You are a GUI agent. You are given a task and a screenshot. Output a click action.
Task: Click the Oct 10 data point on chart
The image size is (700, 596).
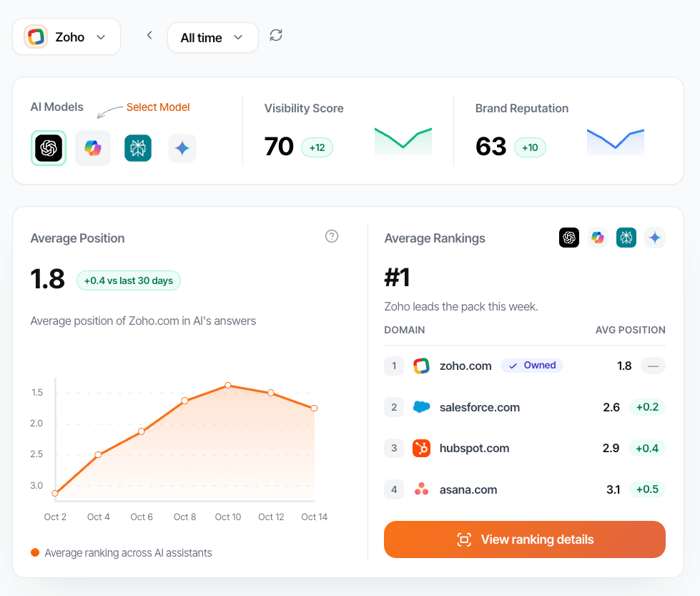pyautogui.click(x=228, y=385)
